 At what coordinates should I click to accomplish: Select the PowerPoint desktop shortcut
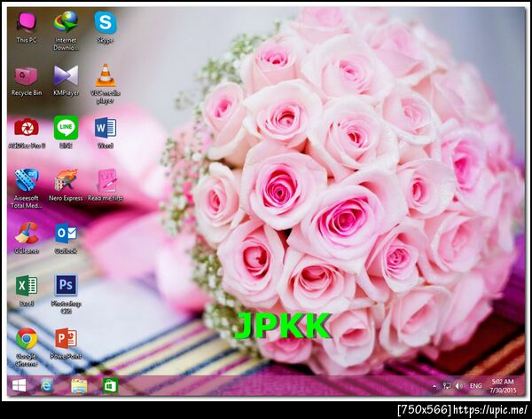66,344
